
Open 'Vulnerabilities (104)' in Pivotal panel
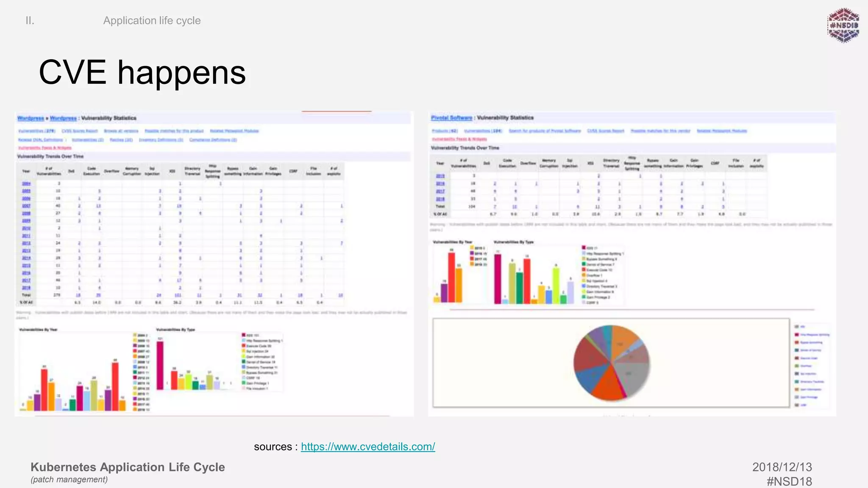pyautogui.click(x=483, y=131)
